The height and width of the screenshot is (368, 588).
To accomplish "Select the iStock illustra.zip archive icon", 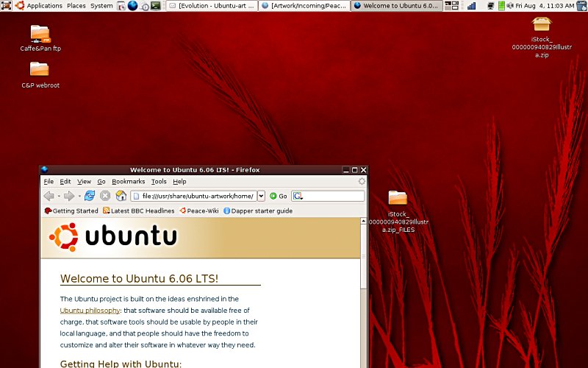I will (542, 38).
